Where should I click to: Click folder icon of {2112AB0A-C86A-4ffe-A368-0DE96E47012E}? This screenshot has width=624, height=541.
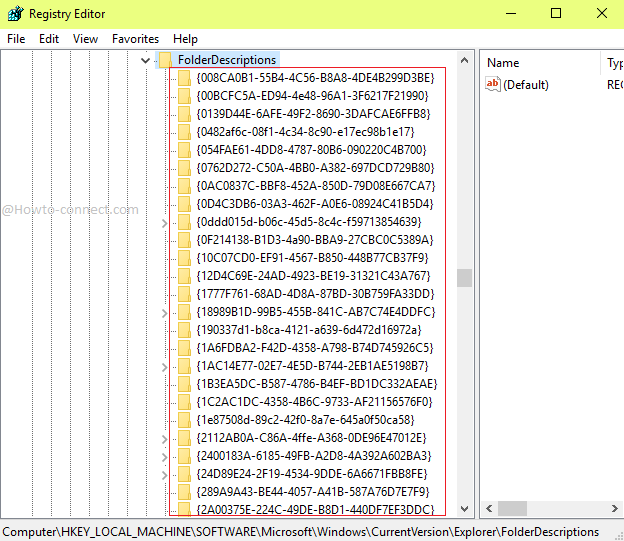(184, 438)
